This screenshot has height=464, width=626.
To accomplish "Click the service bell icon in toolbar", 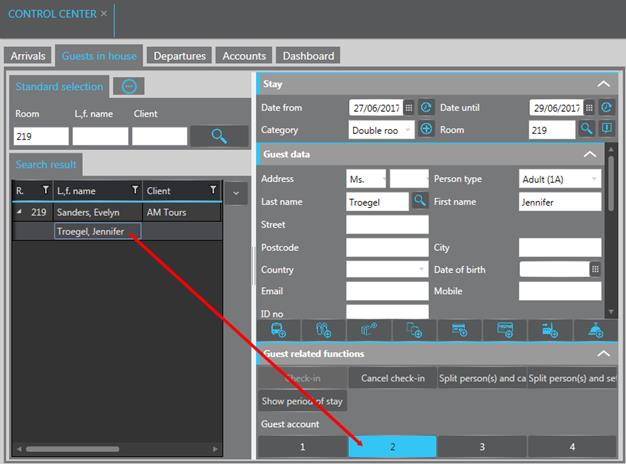I will tap(595, 329).
